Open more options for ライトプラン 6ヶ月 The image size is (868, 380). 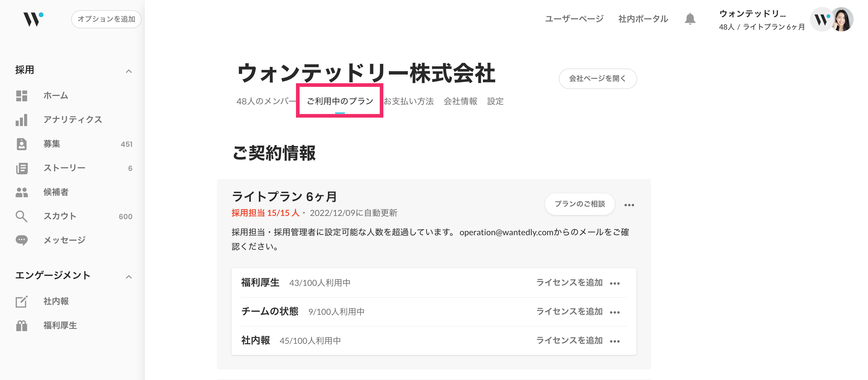[x=629, y=205]
